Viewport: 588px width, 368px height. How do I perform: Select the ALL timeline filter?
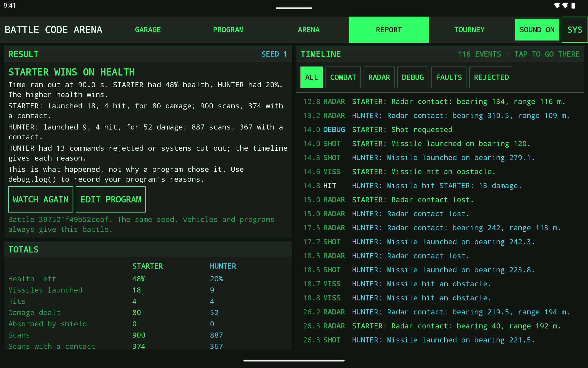click(x=311, y=77)
